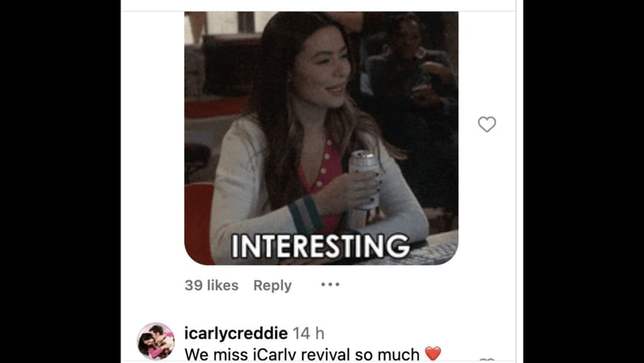The height and width of the screenshot is (363, 644).
Task: Click the 14 h comment timestamp
Action: (x=308, y=333)
